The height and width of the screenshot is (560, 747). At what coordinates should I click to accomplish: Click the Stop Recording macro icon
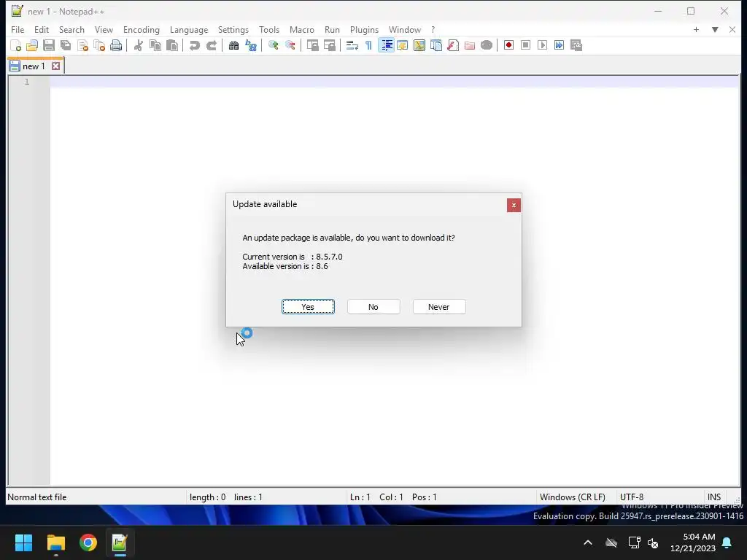pyautogui.click(x=525, y=45)
